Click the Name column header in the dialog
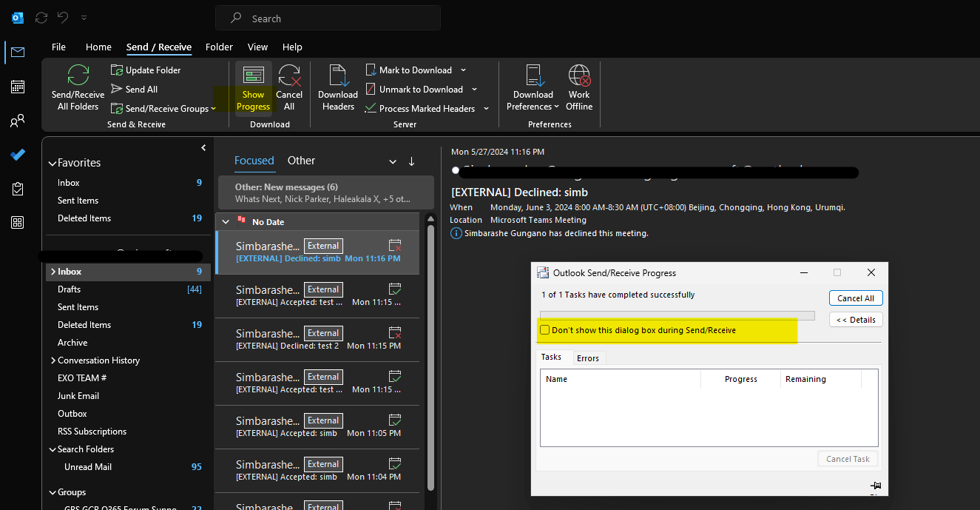Image resolution: width=980 pixels, height=510 pixels. tap(621, 379)
